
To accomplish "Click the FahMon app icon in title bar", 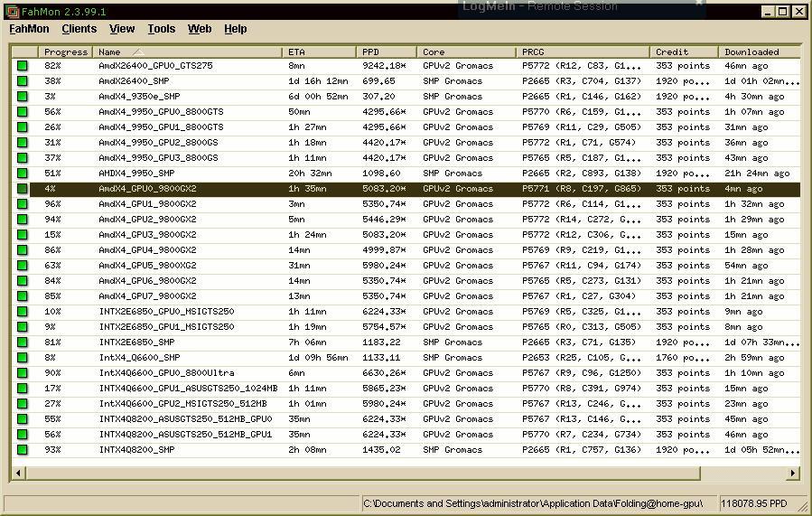I will 12,12.
